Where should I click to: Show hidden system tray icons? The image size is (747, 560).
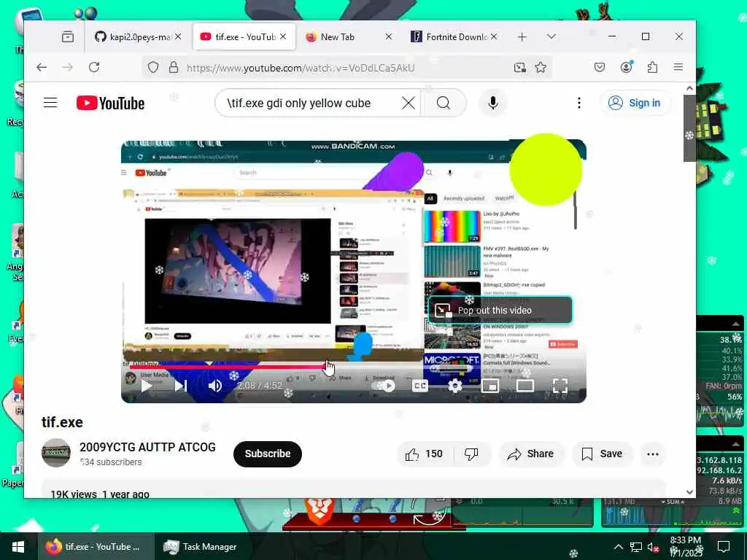click(618, 547)
